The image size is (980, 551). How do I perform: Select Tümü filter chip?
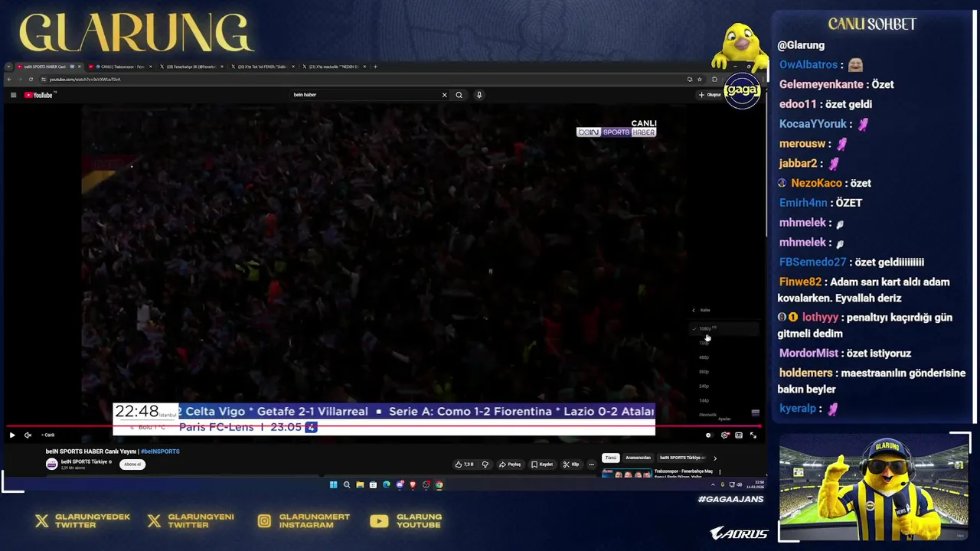click(611, 458)
